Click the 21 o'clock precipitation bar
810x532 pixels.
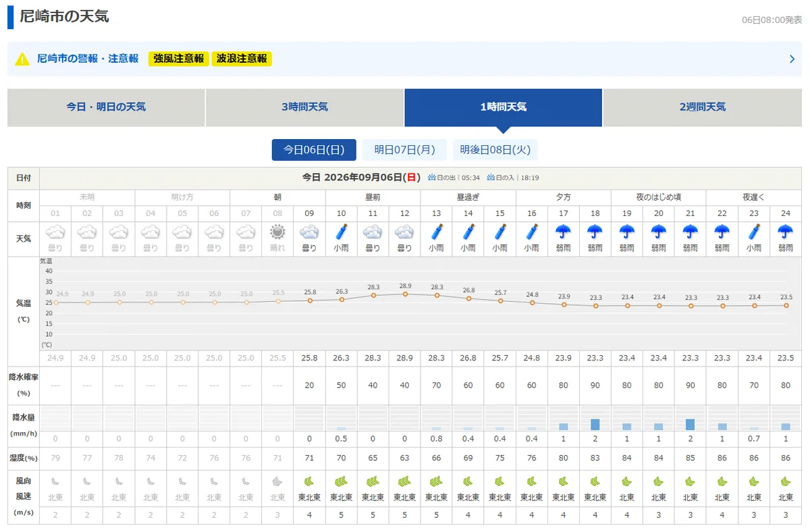tap(691, 425)
